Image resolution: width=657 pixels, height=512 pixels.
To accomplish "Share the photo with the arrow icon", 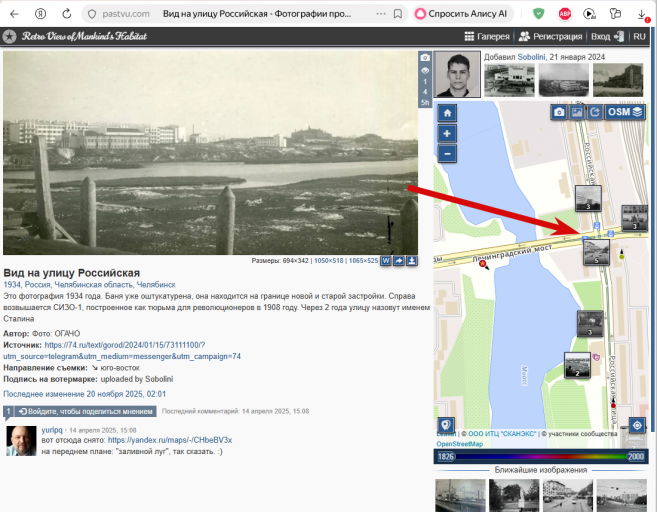I will tap(399, 261).
